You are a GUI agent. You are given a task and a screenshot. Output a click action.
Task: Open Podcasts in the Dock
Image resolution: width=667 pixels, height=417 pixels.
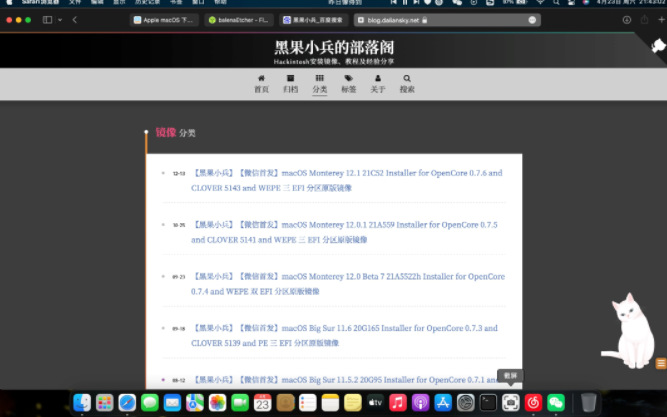420,402
